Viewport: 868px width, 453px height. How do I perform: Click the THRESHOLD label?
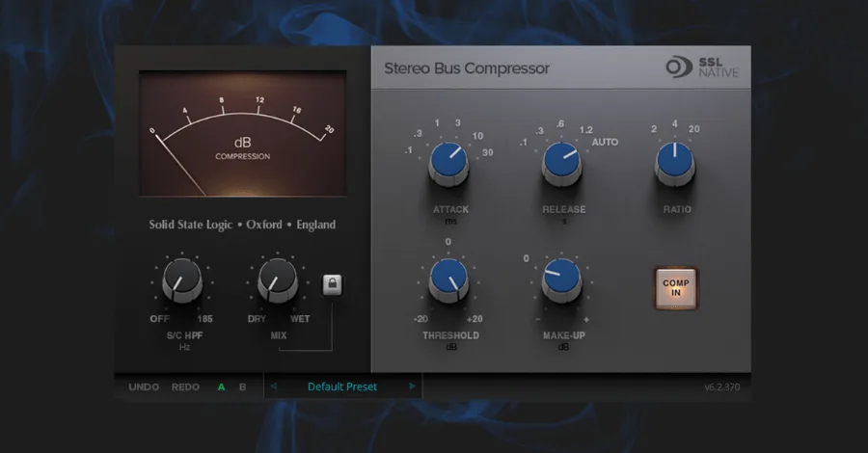450,335
